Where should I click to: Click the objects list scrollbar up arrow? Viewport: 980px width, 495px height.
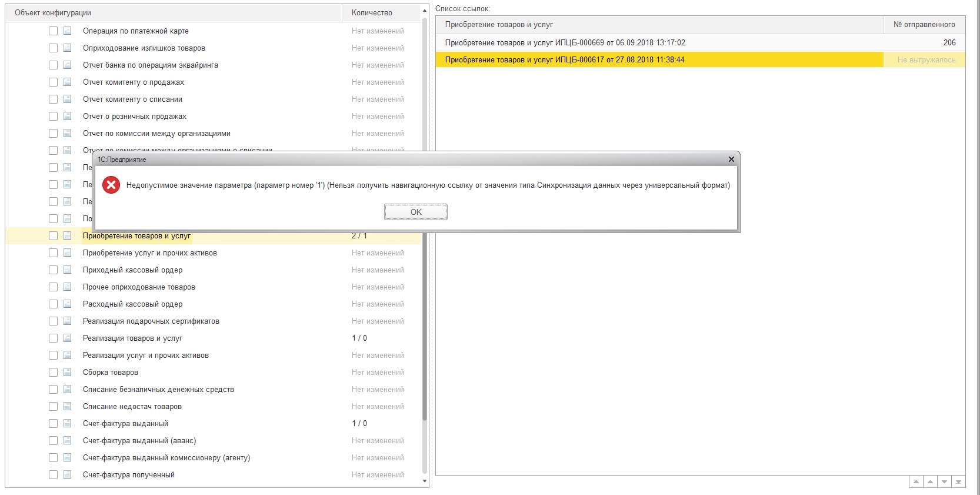(x=425, y=11)
